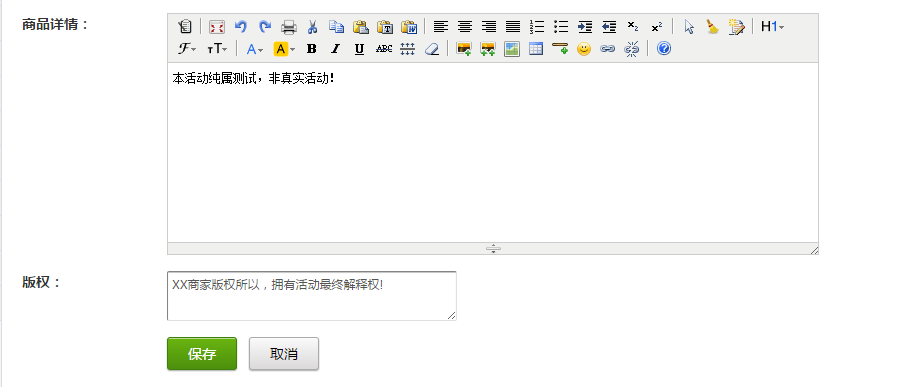The image size is (902, 387).
Task: Insert a smiley emoticon
Action: (x=584, y=49)
